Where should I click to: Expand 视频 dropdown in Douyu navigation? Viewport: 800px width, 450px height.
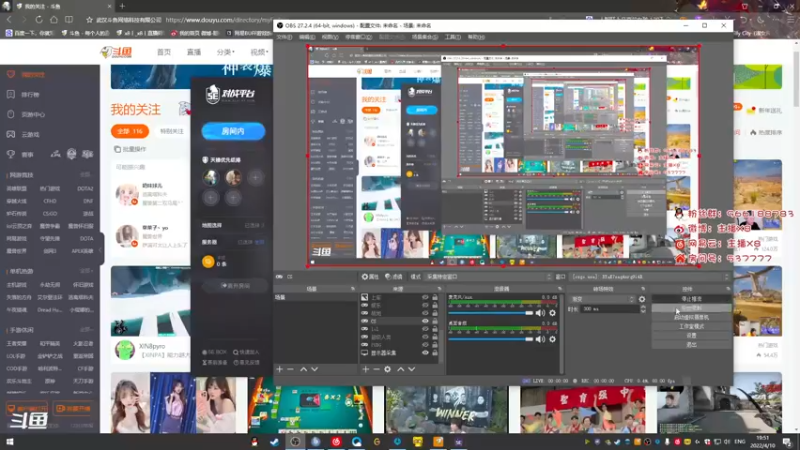(259, 52)
